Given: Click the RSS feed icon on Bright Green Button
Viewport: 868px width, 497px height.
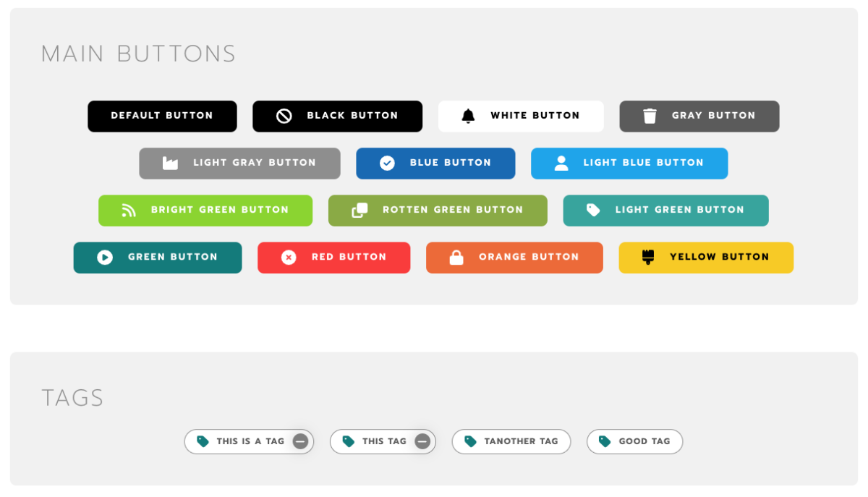Looking at the screenshot, I should pyautogui.click(x=129, y=210).
